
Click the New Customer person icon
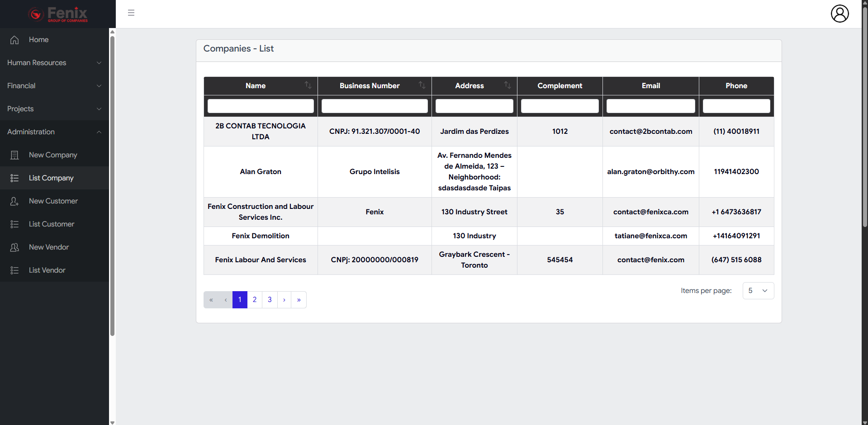(x=14, y=201)
